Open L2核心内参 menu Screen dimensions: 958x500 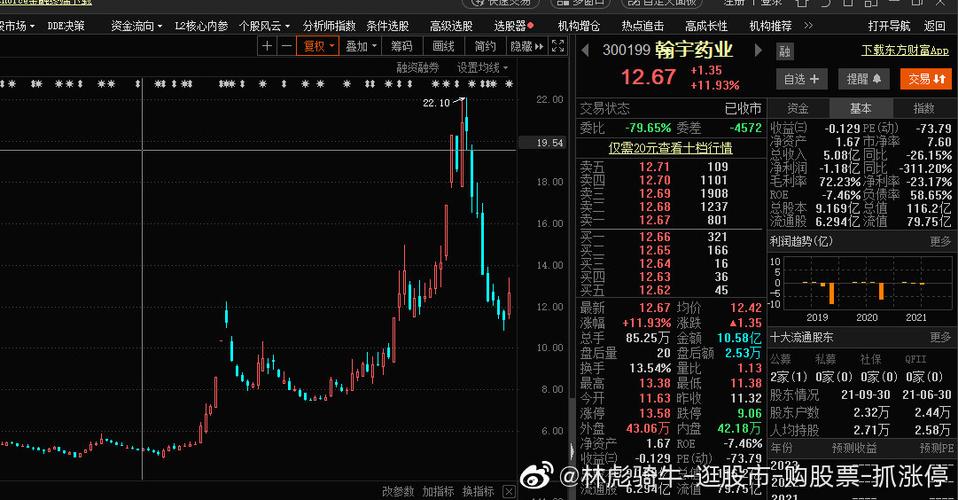coord(202,26)
